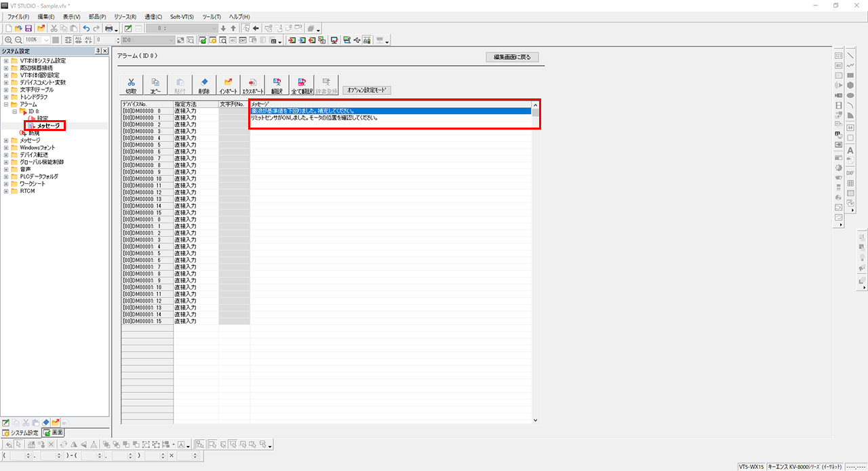Click the 切取 (cut) icon in alarm toolbar
Viewport: 868px width, 471px height.
(131, 85)
